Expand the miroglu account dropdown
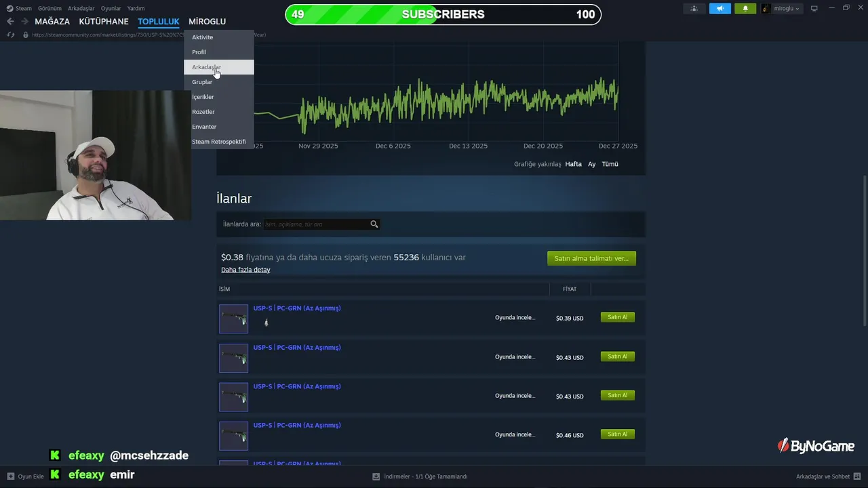 [787, 8]
